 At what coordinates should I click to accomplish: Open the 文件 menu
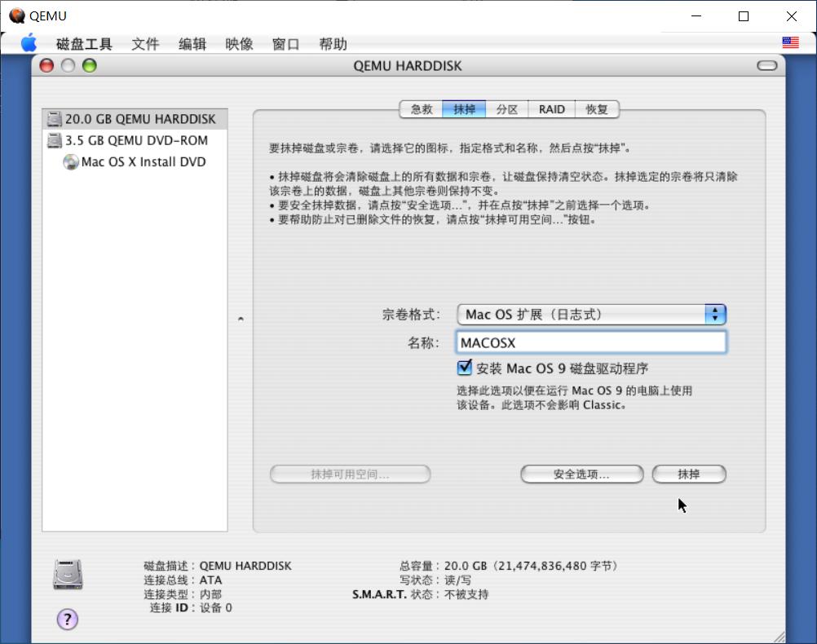[x=145, y=44]
